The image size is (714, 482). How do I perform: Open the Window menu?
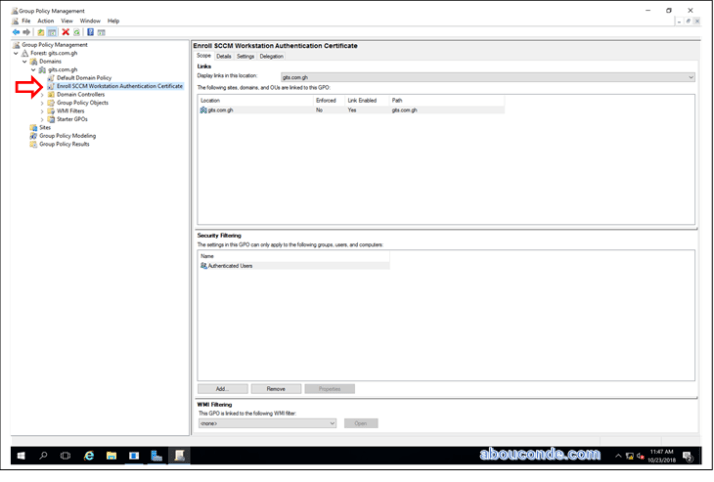[90, 21]
